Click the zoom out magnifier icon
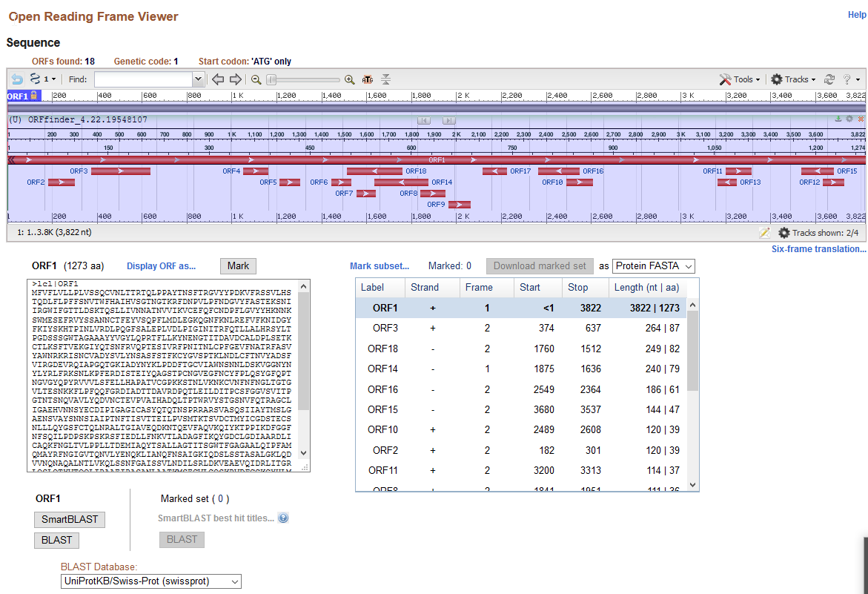Image resolution: width=868 pixels, height=594 pixels. tap(256, 79)
